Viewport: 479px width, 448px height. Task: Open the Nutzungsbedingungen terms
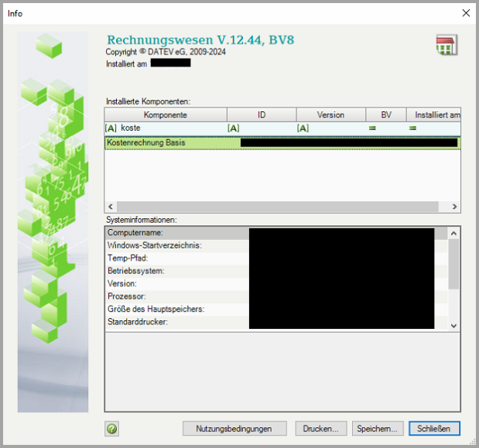234,429
